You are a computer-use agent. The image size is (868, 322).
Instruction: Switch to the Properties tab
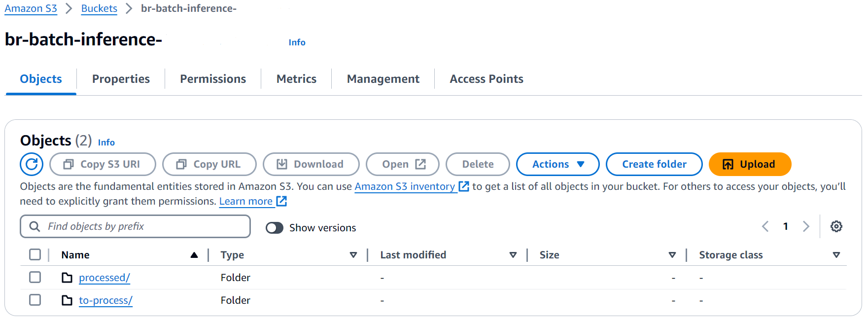(121, 79)
